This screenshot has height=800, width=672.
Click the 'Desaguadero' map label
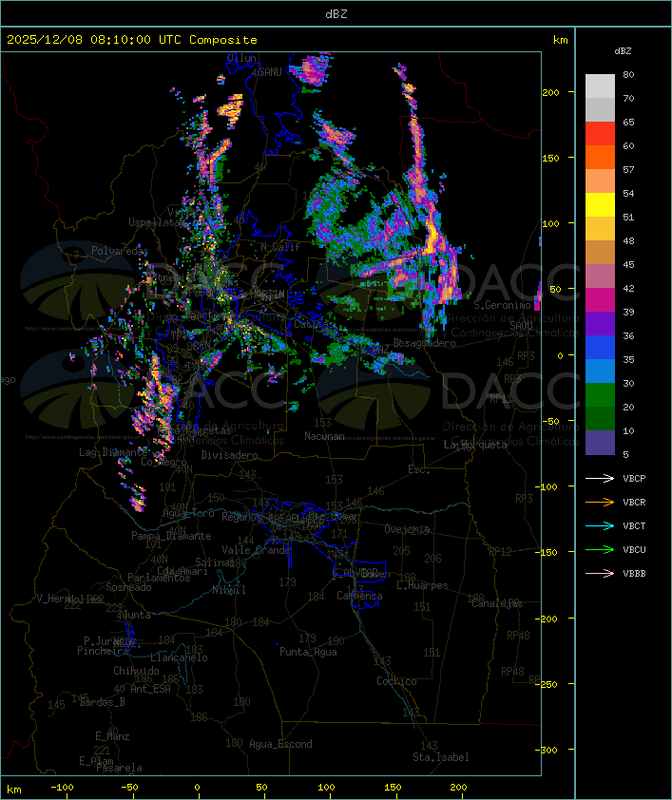(x=424, y=343)
